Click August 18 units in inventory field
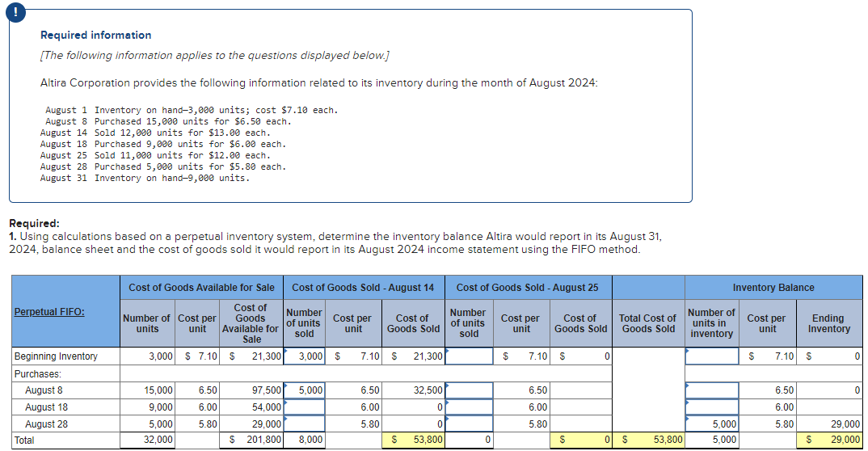868x451 pixels. click(x=712, y=407)
